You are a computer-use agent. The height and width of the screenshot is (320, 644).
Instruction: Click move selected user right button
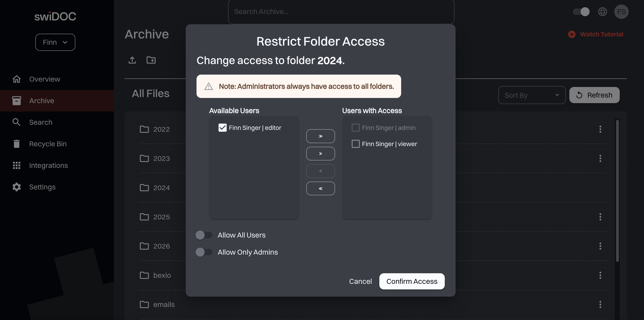click(320, 153)
